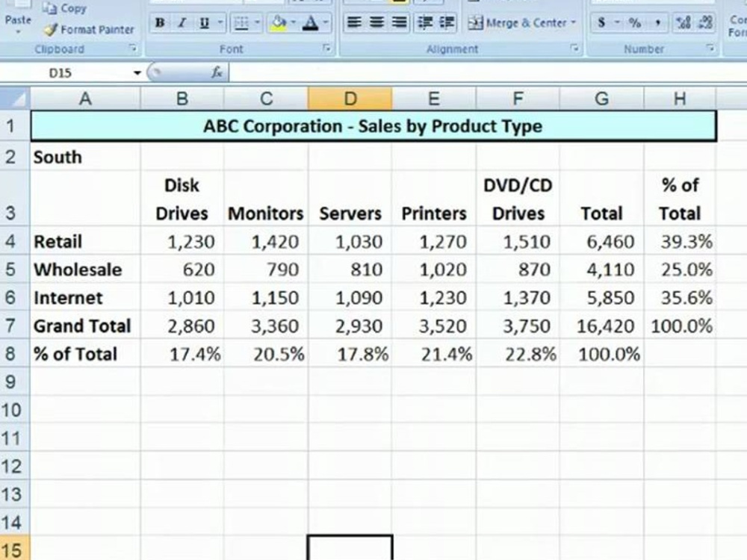Select column A header
The width and height of the screenshot is (747, 560).
coord(85,99)
